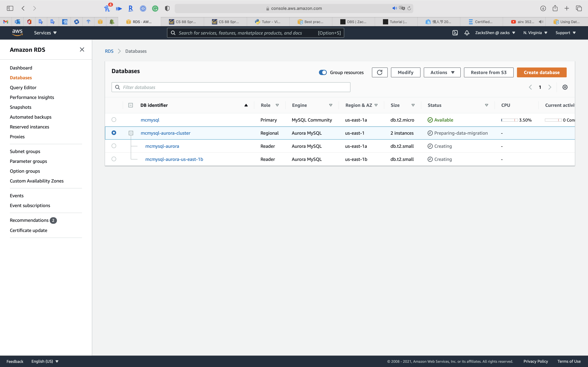Image resolution: width=588 pixels, height=367 pixels.
Task: Open the Actions dropdown
Action: coord(442,72)
